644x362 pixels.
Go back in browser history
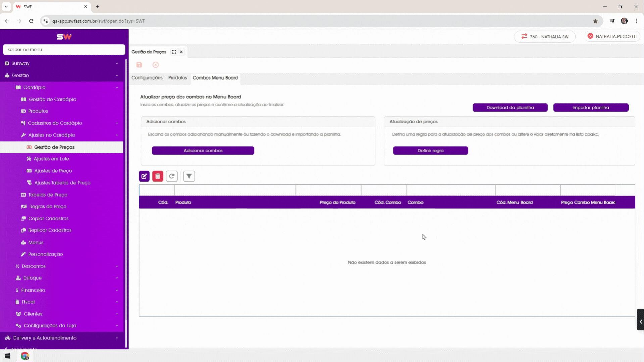7,21
